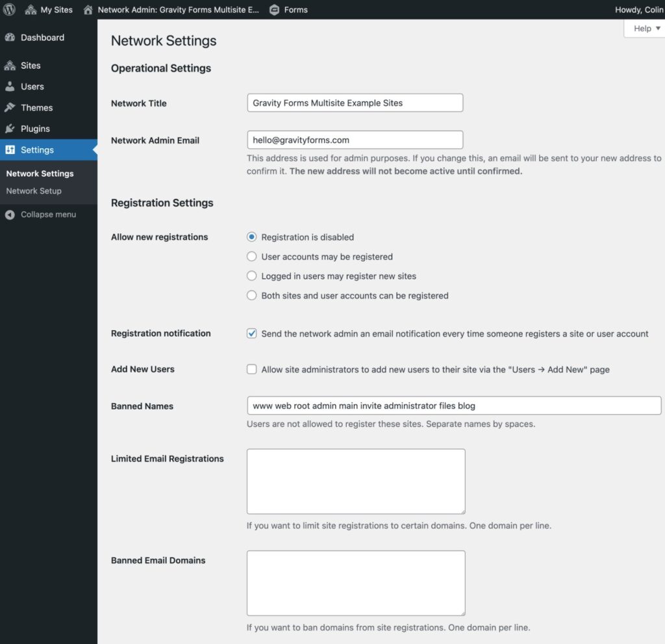Viewport: 665px width, 644px height.
Task: Switch to Network Setup settings page
Action: click(34, 190)
